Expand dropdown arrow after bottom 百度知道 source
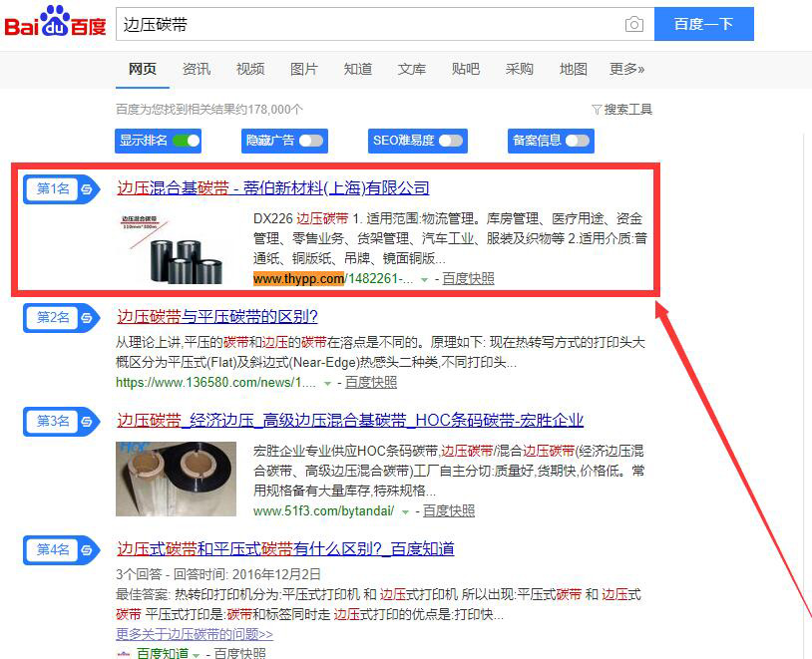The width and height of the screenshot is (812, 659). click(197, 655)
